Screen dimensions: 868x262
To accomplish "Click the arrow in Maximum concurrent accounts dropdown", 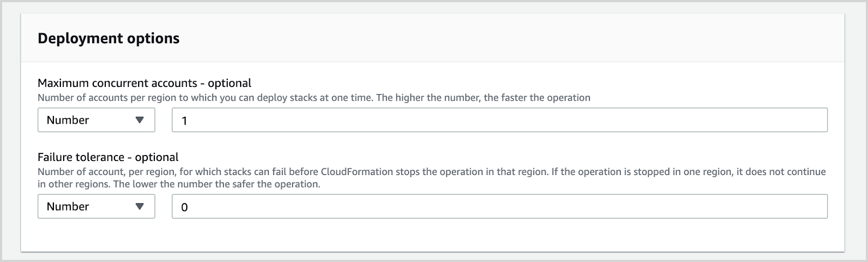I will 140,120.
